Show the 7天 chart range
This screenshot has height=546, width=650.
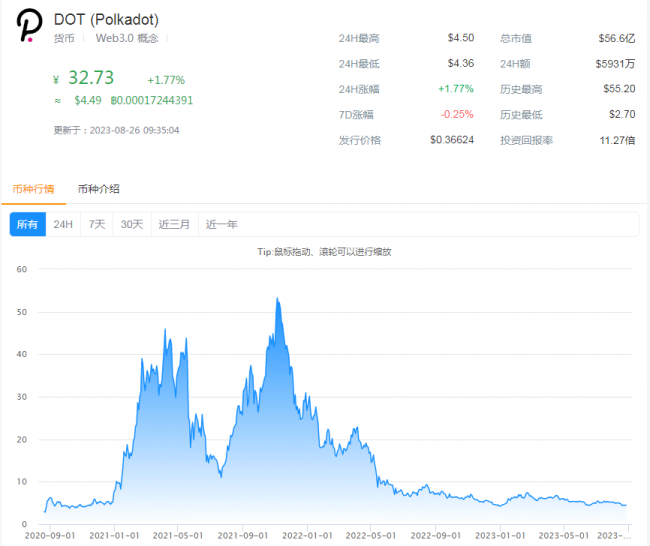click(97, 224)
